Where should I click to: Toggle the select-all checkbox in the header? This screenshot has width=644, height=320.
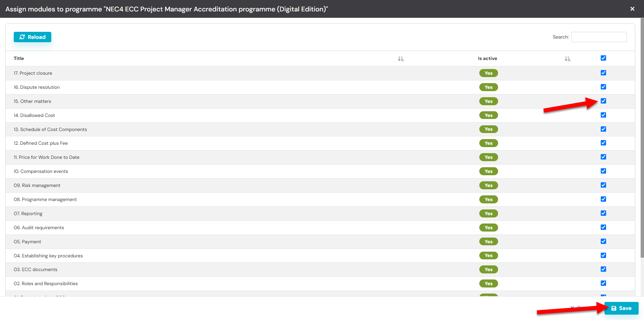pos(603,58)
